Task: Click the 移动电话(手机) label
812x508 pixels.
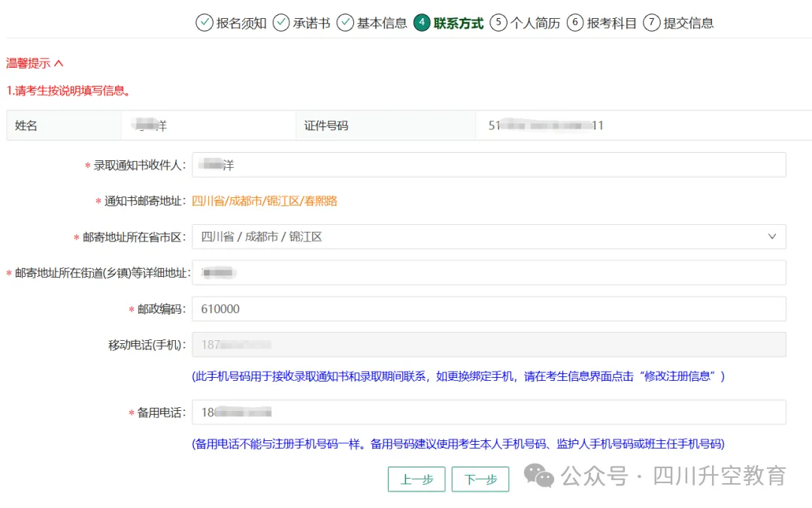Action: coord(147,345)
